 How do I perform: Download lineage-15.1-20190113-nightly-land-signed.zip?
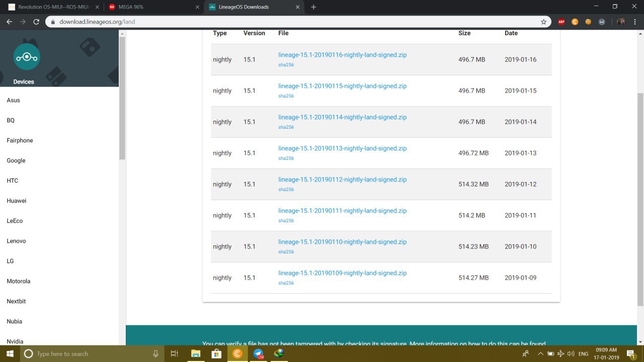(342, 148)
